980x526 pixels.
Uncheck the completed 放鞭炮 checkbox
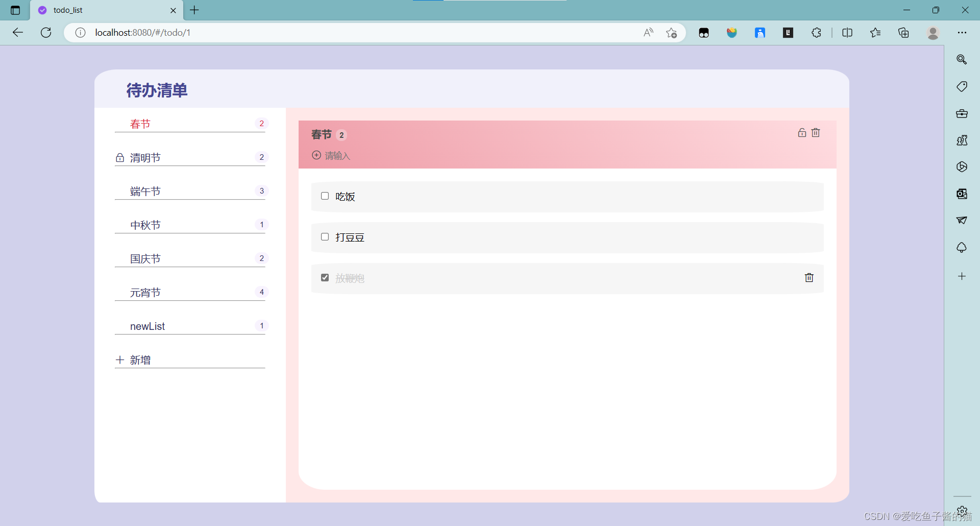pyautogui.click(x=325, y=278)
